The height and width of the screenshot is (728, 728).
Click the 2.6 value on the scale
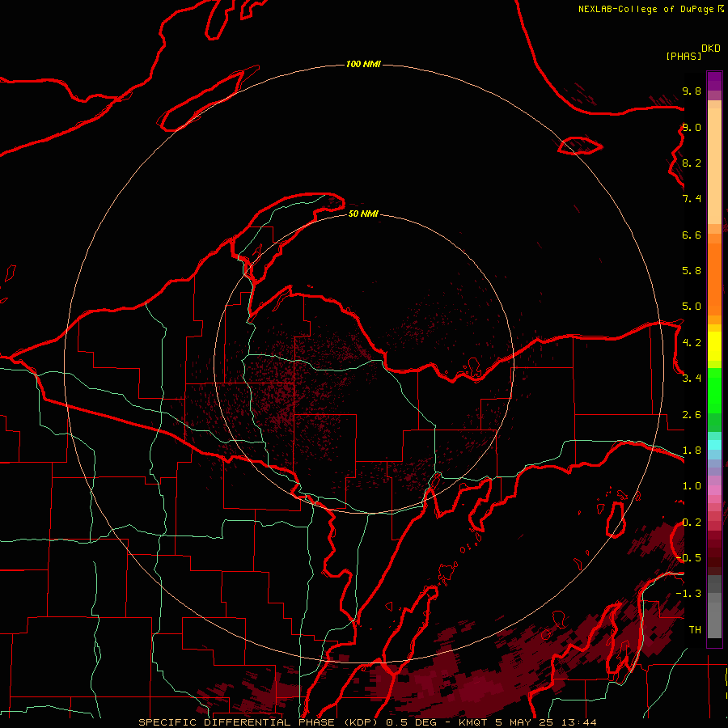click(692, 415)
